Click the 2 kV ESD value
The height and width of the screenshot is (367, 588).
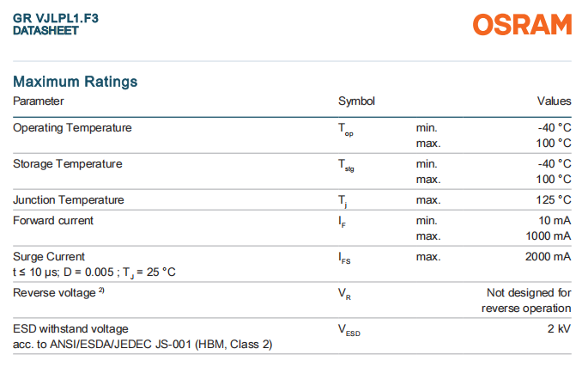[559, 329]
